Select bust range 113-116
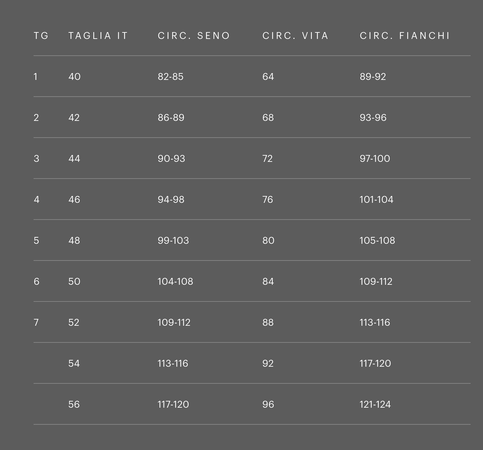 [x=173, y=364]
